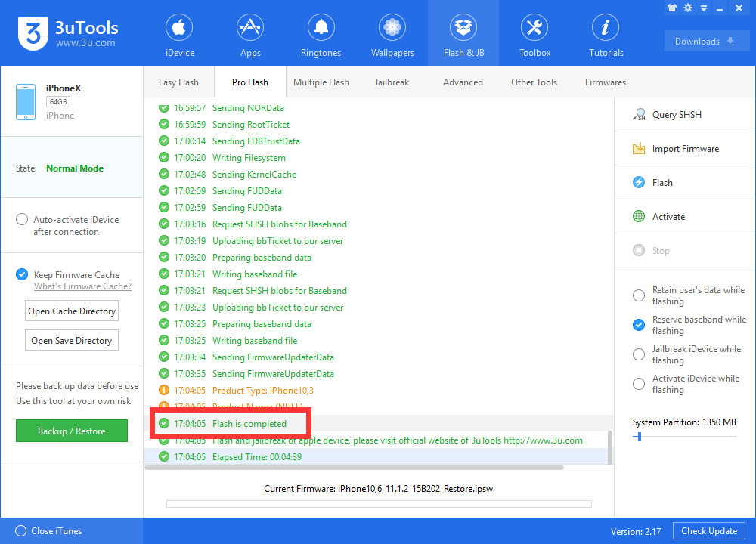This screenshot has width=756, height=544.
Task: Click check icon for 17:02:48 Sending KernelCache
Action: click(164, 174)
